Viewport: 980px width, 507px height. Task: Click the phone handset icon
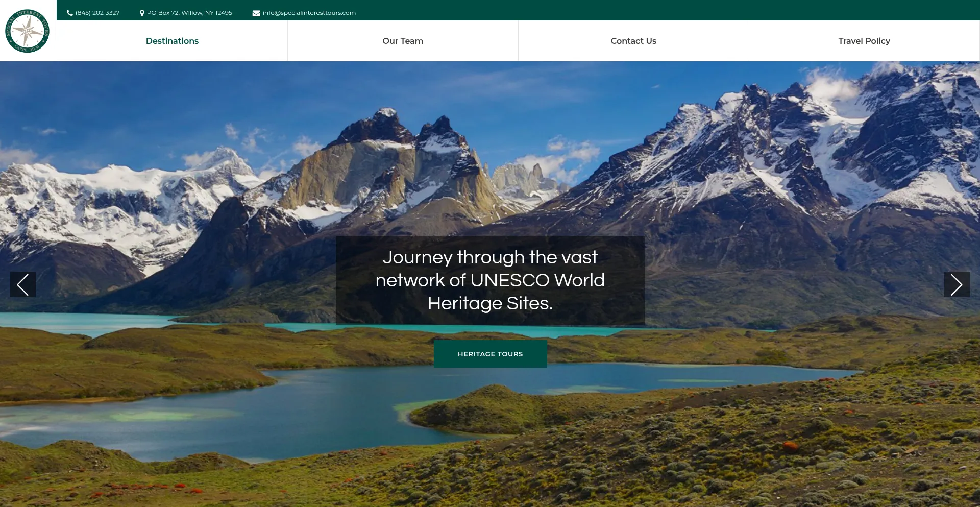[x=70, y=13]
